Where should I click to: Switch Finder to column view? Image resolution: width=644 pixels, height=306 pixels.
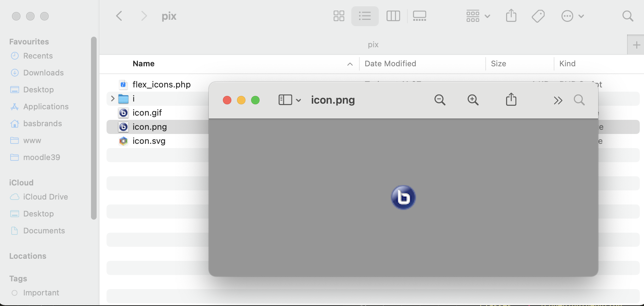point(393,16)
